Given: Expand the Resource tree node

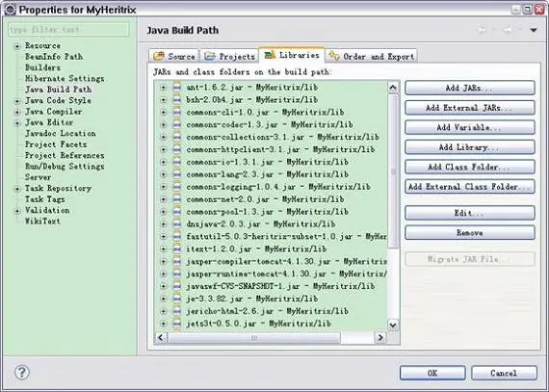Looking at the screenshot, I should point(17,46).
